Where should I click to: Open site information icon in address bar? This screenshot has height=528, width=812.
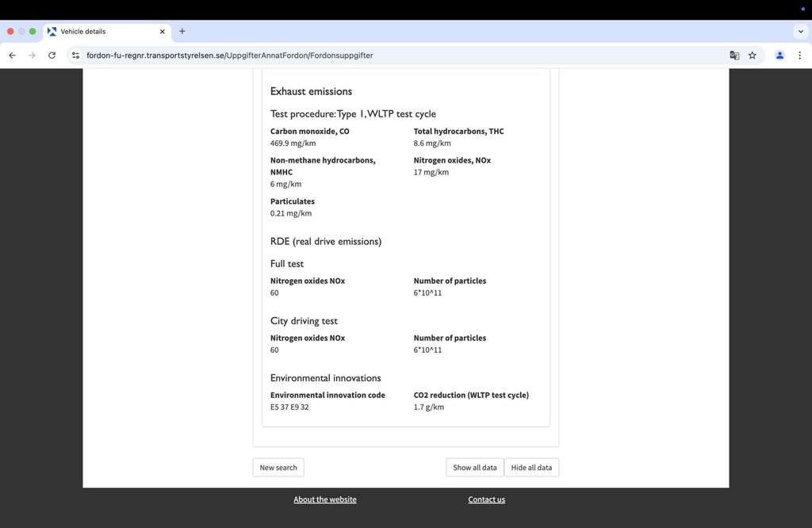[75, 55]
